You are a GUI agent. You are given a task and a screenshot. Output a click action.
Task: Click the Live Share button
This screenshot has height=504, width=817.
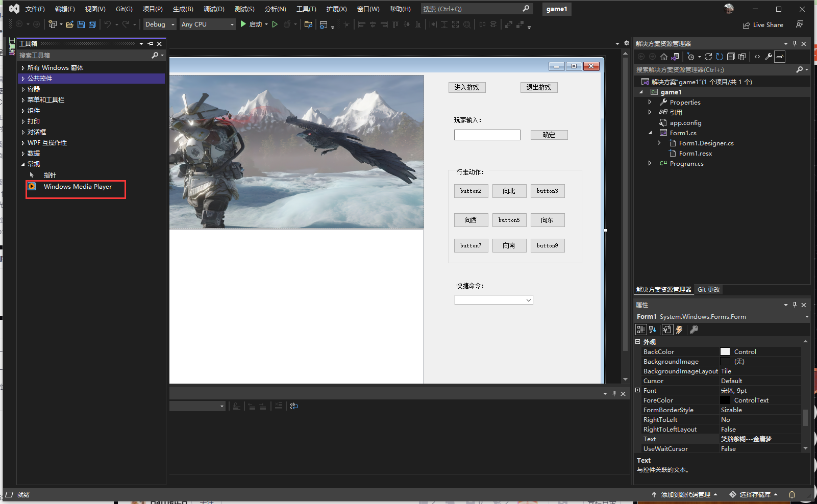pyautogui.click(x=763, y=24)
